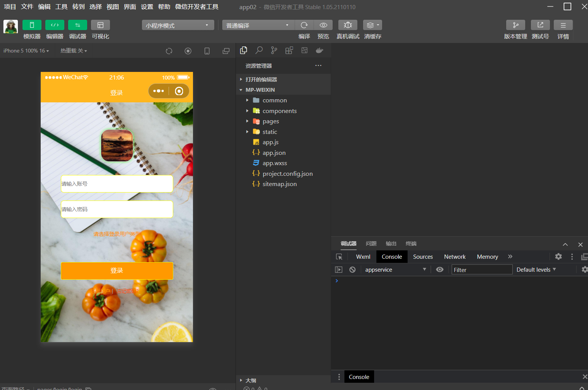Click the phone device icon in simulator bar
This screenshot has width=588, height=390.
(207, 51)
